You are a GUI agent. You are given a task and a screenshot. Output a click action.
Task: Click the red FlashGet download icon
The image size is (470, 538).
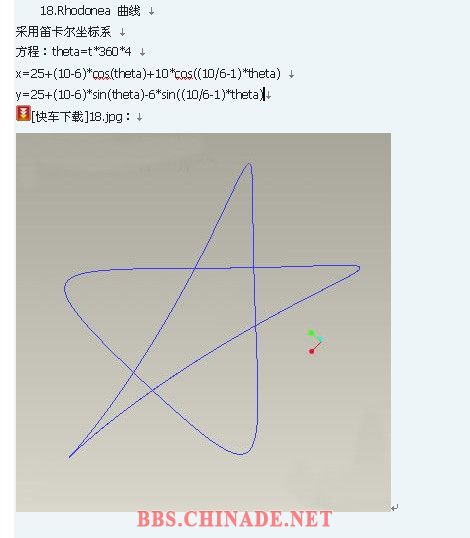point(23,114)
